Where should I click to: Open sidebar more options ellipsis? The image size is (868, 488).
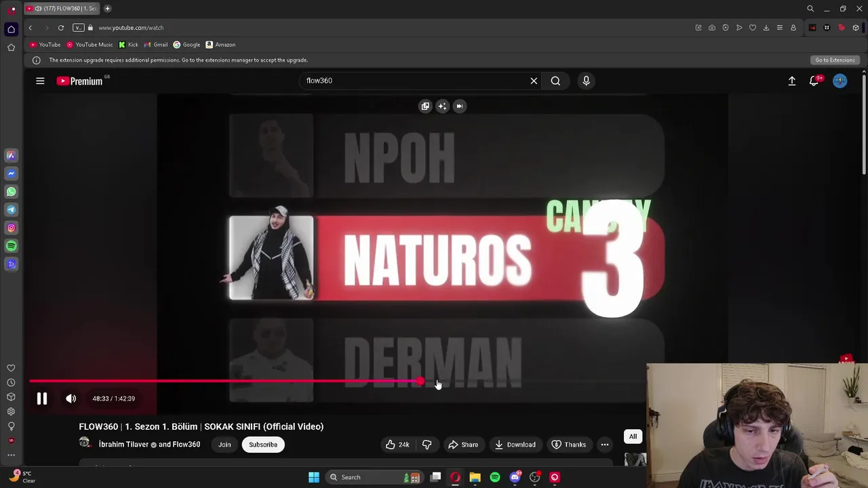[11, 455]
